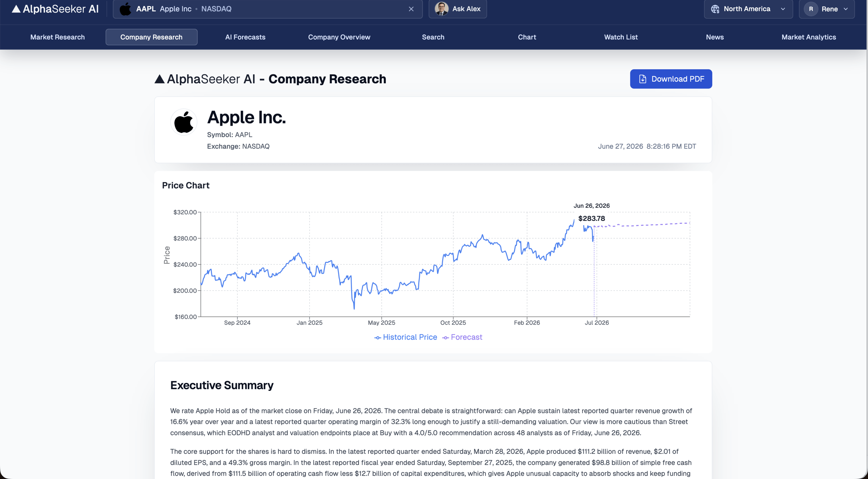This screenshot has height=479, width=868.
Task: Click the globe icon beside North America
Action: tap(715, 9)
